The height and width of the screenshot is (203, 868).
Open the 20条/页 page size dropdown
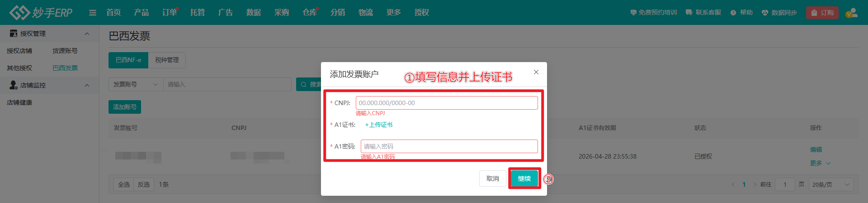[x=831, y=184]
